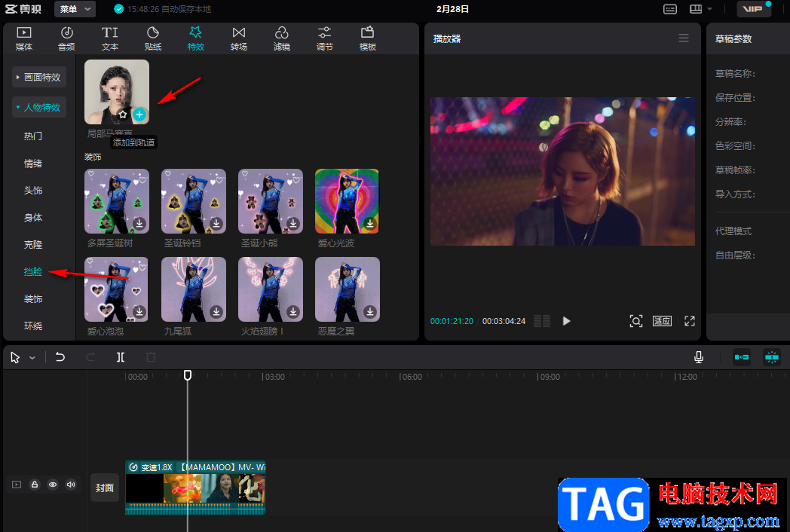Open the 音频 audio tab
This screenshot has height=532, width=790.
tap(66, 38)
